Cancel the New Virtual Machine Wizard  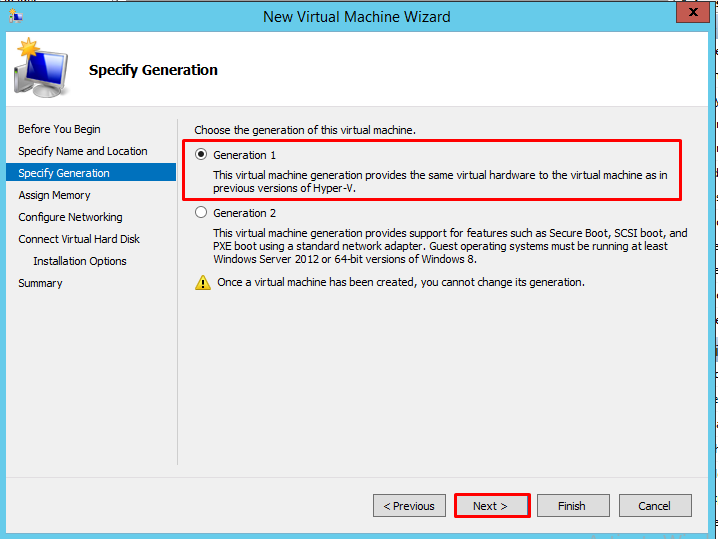click(655, 506)
